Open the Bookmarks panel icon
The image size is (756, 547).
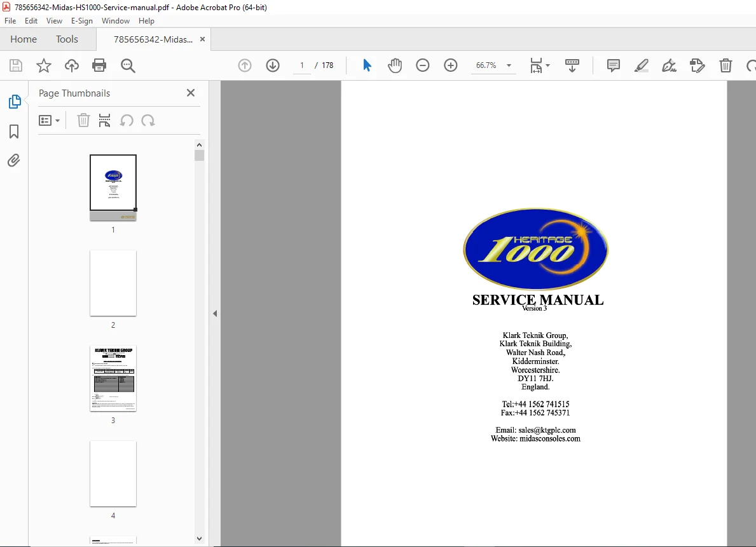tap(14, 131)
